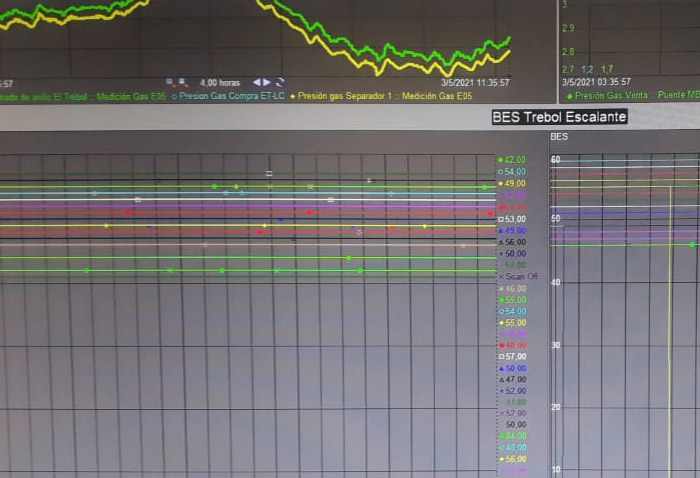Select black triangle 47,00 legend value

click(512, 379)
